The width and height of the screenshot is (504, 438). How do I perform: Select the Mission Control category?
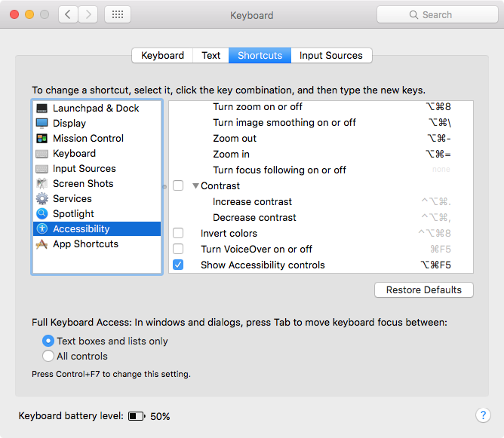pos(97,139)
